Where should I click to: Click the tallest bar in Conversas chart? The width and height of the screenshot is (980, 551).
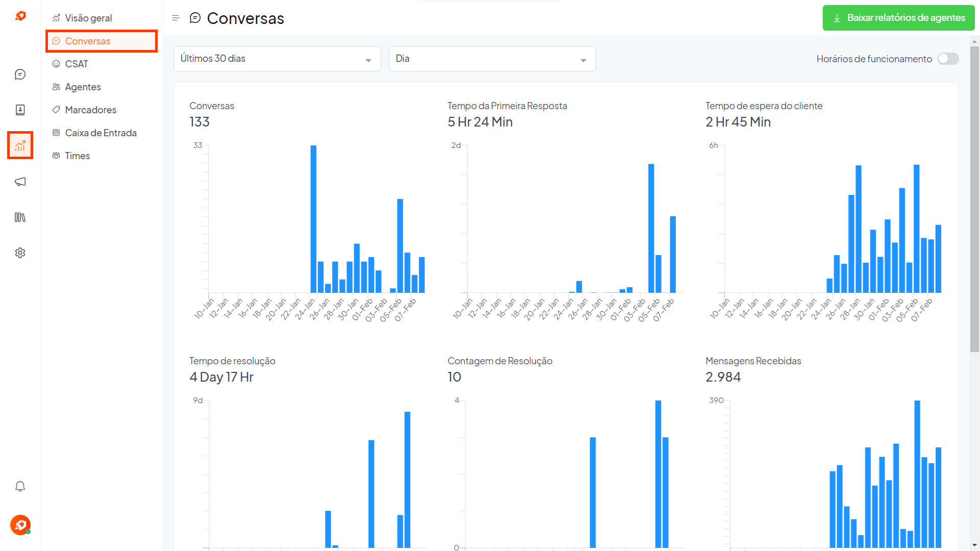[x=313, y=219]
